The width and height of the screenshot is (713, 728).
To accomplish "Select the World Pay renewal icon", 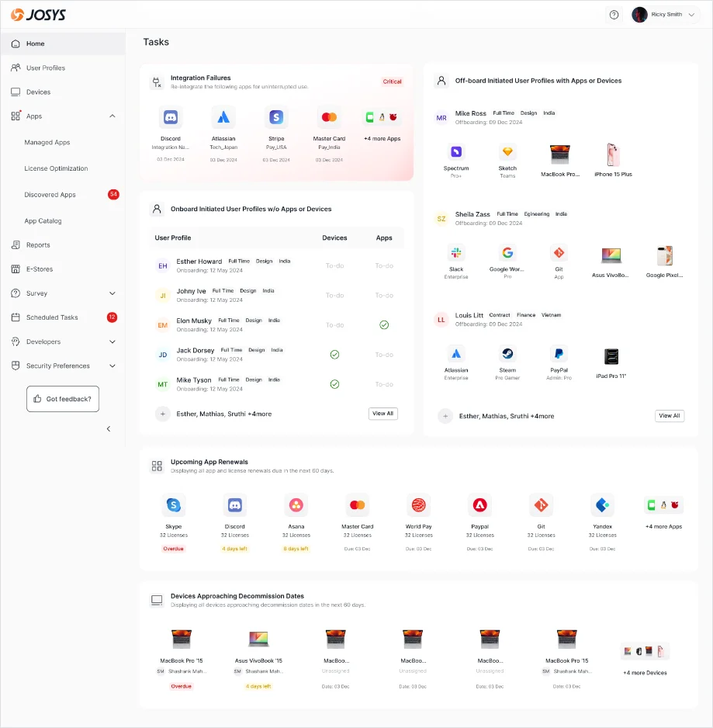I will [x=419, y=505].
